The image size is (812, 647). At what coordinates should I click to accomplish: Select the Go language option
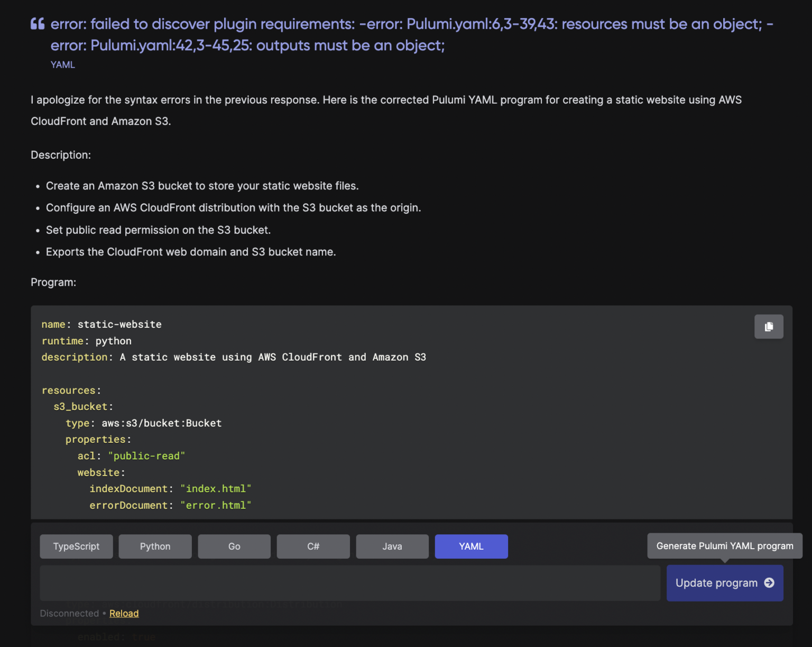point(234,546)
